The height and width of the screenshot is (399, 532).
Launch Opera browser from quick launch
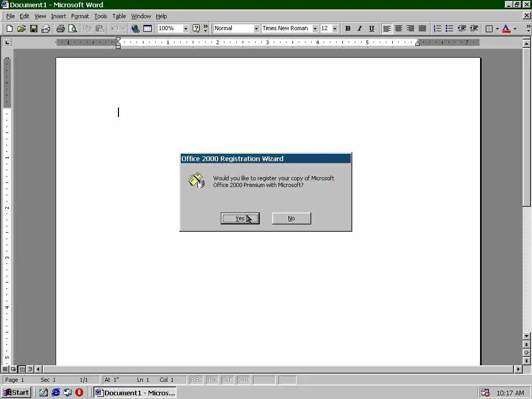tap(79, 393)
